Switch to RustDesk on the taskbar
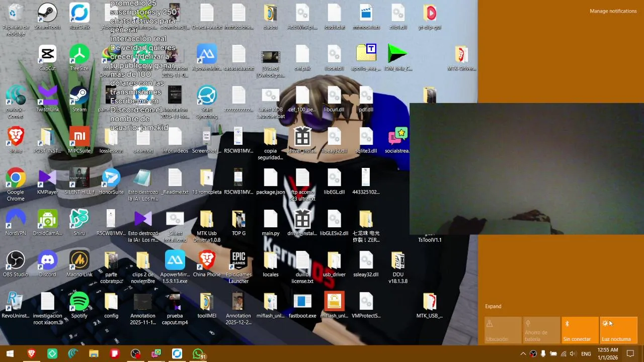This screenshot has height=362, width=644. coord(177,354)
